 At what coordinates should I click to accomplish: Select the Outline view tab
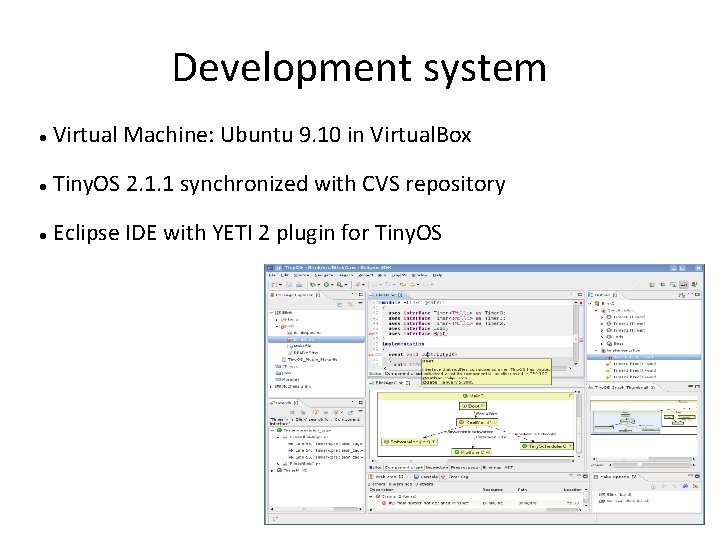(603, 295)
